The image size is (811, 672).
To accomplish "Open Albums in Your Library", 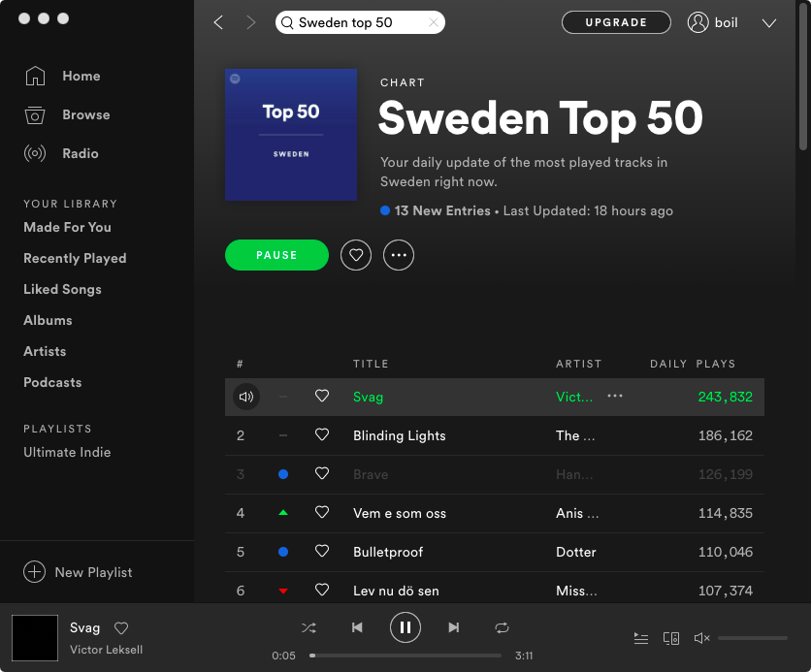I will click(48, 321).
